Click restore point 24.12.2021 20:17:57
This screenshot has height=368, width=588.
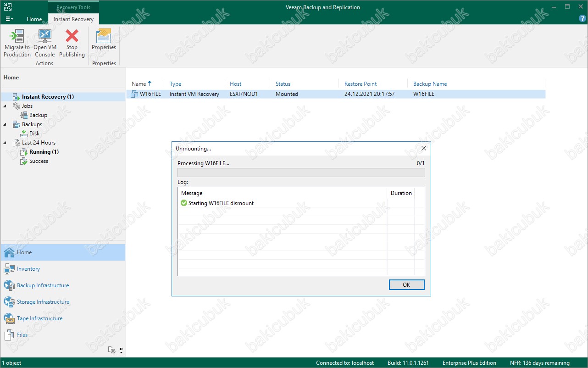point(370,94)
